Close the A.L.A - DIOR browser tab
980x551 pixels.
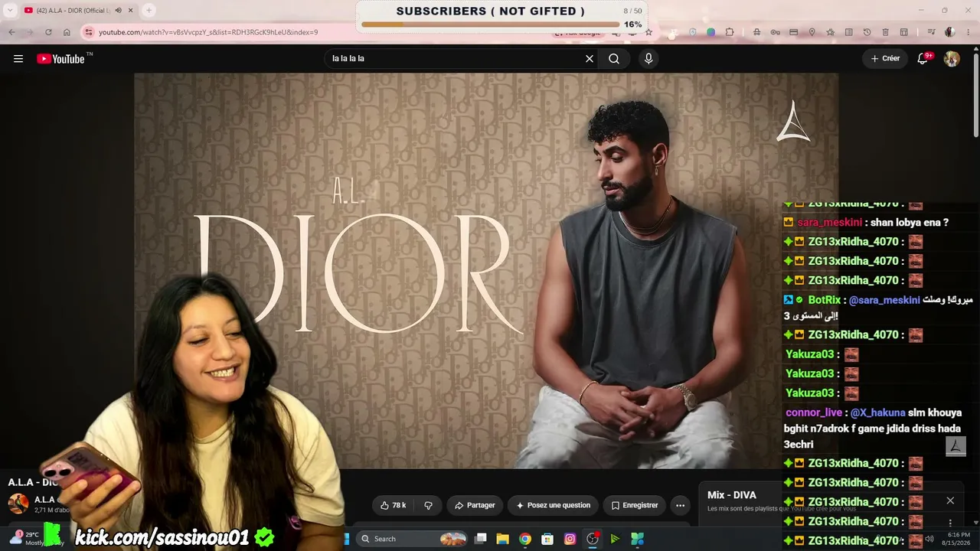coord(130,10)
